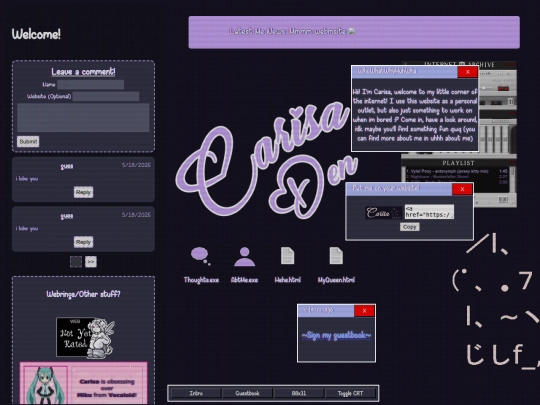Click the Web Not Yet Rated badge
Image resolution: width=540 pixels, height=405 pixels.
pos(85,338)
